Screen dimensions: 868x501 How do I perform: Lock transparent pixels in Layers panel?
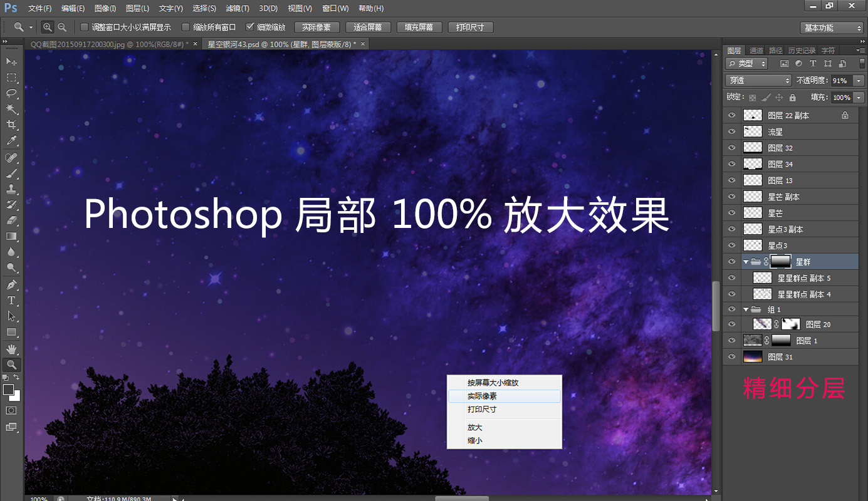pyautogui.click(x=753, y=98)
